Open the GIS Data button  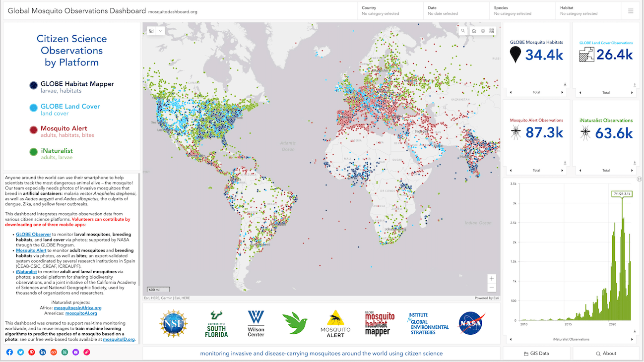point(536,354)
